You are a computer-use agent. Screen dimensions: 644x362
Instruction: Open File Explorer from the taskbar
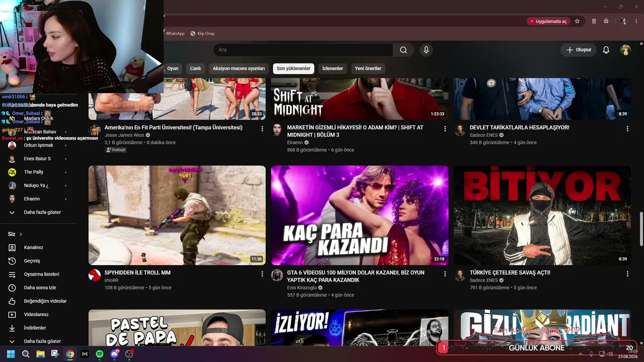[40, 354]
